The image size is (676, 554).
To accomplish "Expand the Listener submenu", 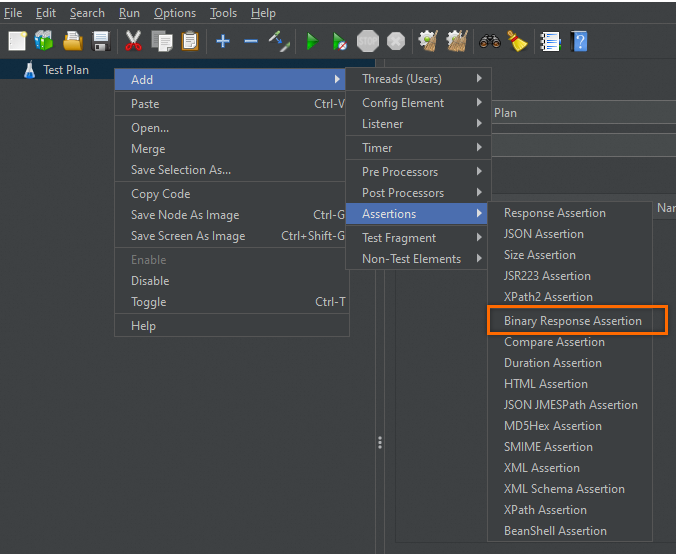I will pos(418,124).
